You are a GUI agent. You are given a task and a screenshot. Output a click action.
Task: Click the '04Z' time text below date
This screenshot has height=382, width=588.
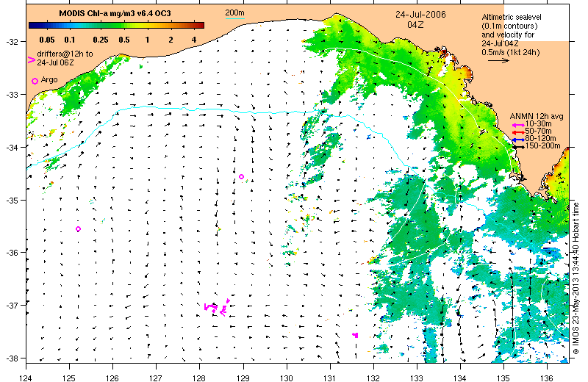click(415, 25)
